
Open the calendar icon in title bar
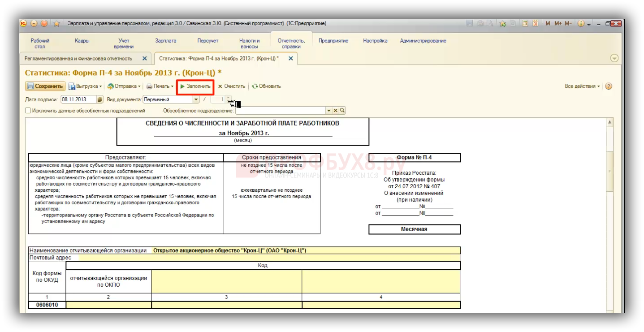coord(535,24)
